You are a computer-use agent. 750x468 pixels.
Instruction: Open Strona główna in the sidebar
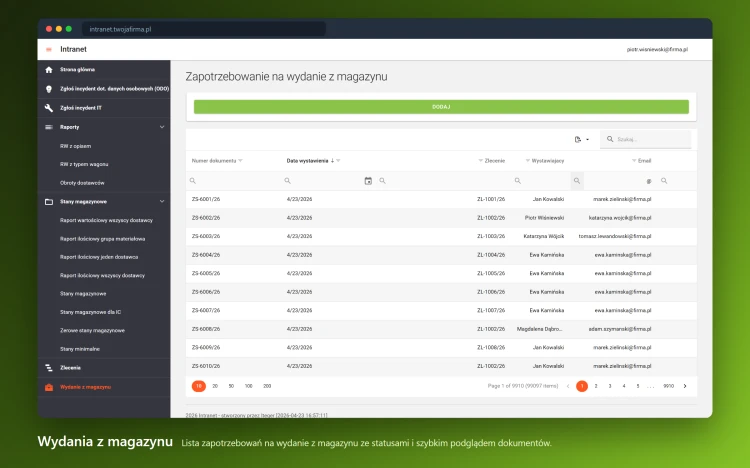pyautogui.click(x=77, y=70)
